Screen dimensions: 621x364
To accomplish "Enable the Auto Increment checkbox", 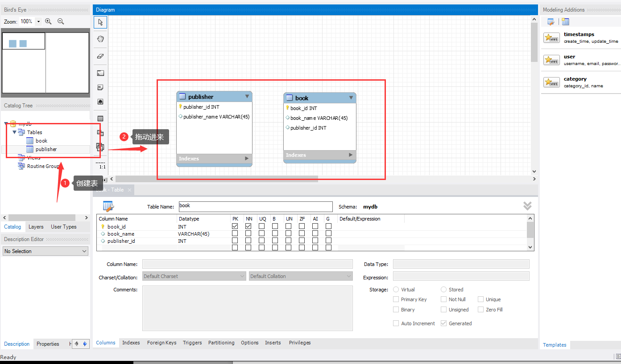I will point(396,323).
